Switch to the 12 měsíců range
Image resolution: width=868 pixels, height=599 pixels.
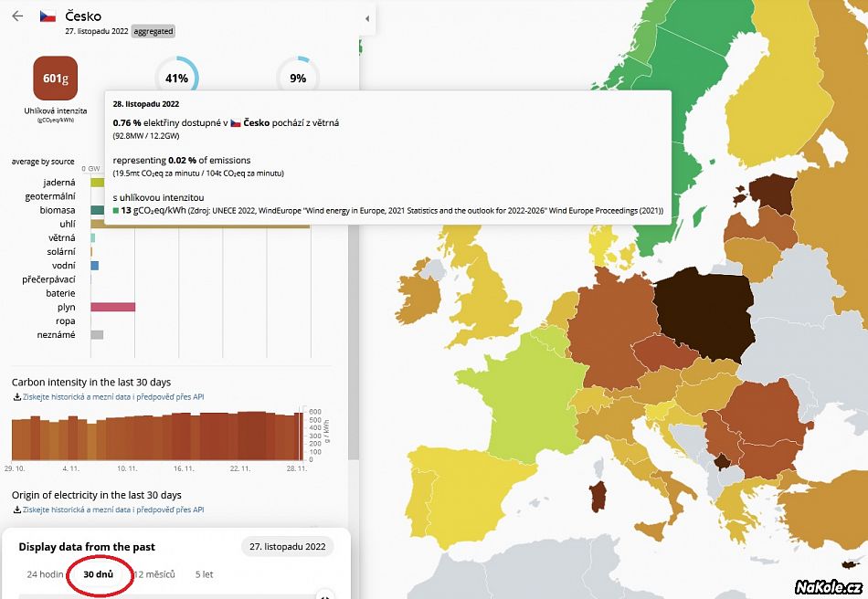[x=152, y=575]
